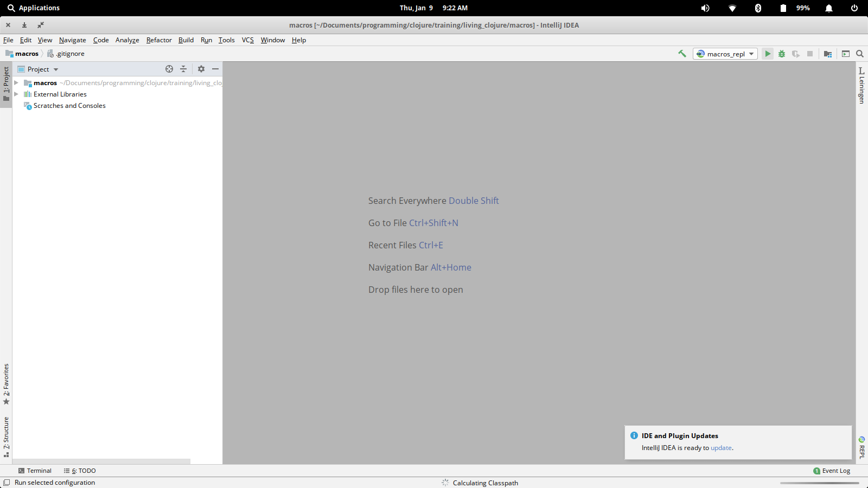
Task: Open the Build menu
Action: click(x=186, y=40)
